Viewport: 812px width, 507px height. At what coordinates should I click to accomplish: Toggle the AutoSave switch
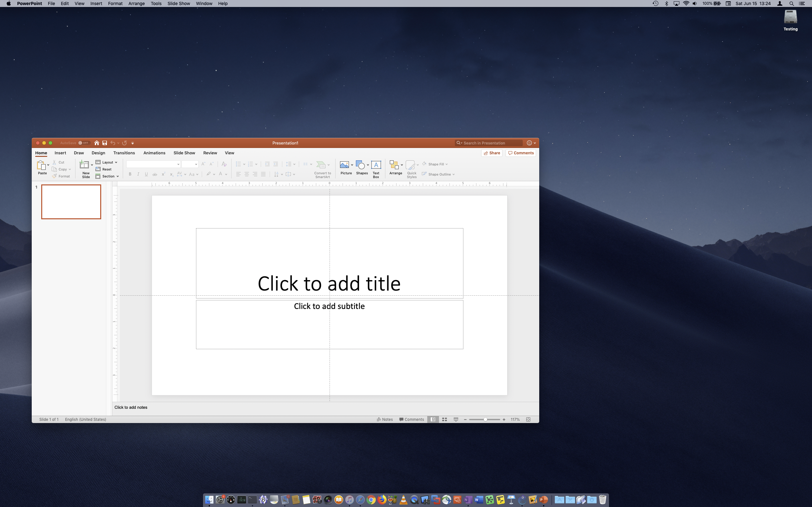tap(83, 143)
